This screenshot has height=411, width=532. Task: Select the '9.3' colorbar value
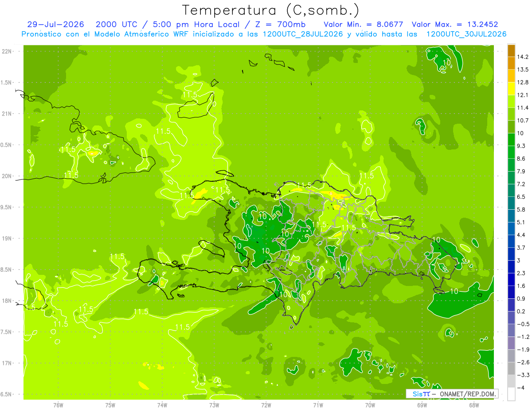pos(522,146)
